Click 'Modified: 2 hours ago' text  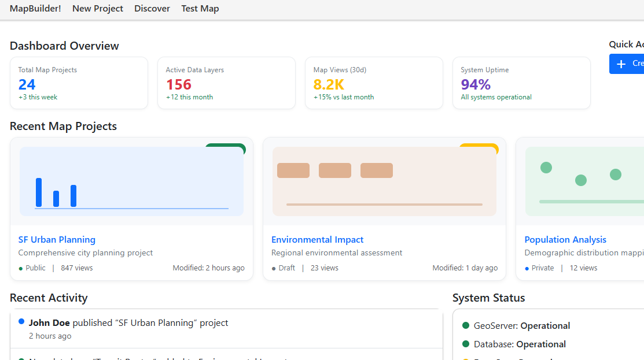(209, 268)
